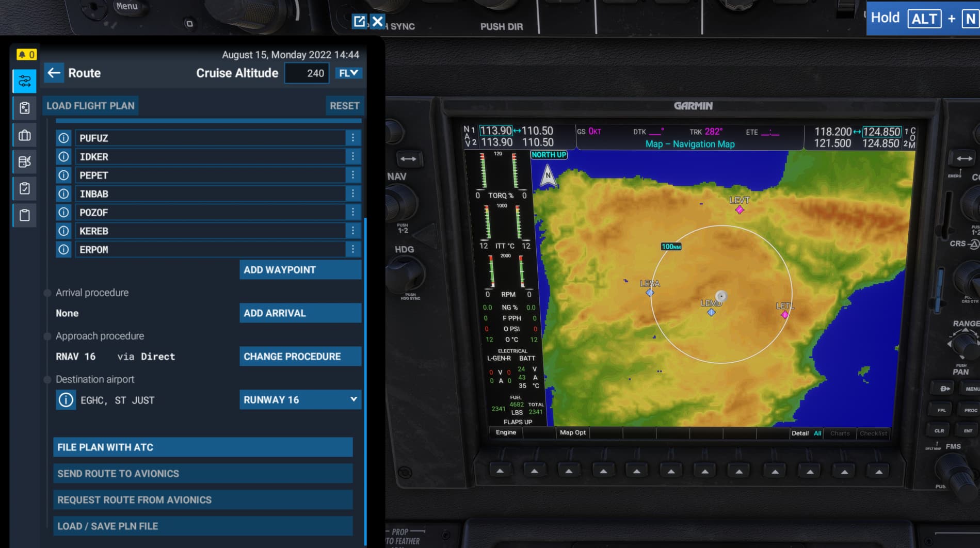Screen dimensions: 980x548
Task: Expand the RUNWAY 16 dropdown
Action: point(300,400)
